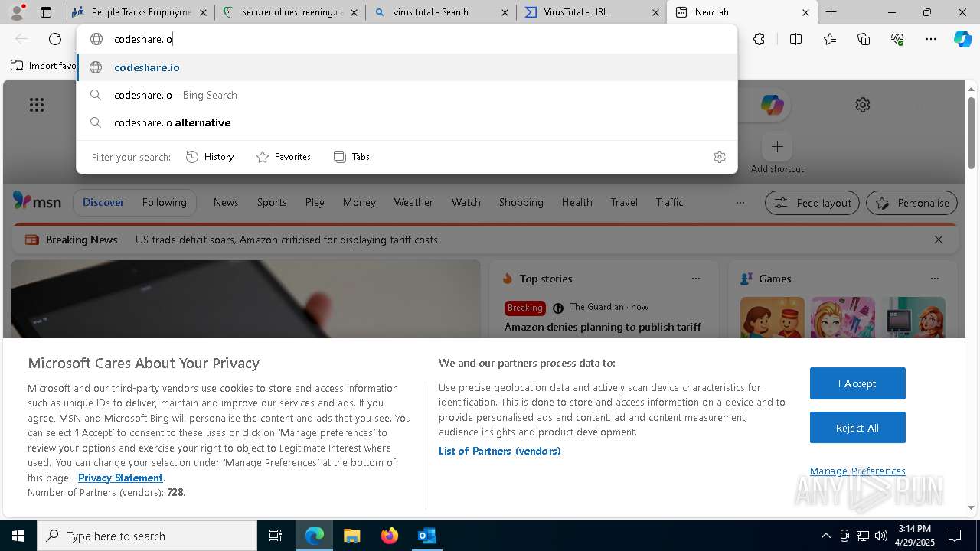Select codeshare.io Bing Search suggestion
The width and height of the screenshot is (980, 551).
tap(407, 95)
